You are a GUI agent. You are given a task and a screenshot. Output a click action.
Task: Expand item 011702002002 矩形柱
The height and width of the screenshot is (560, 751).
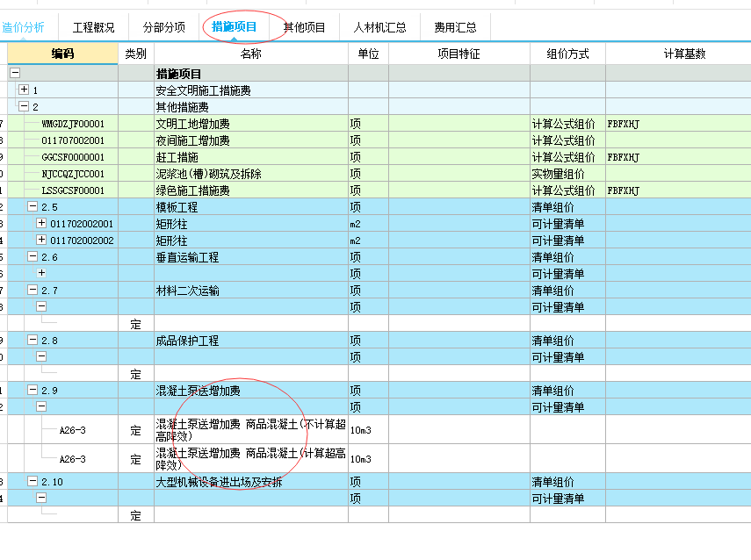click(41, 240)
